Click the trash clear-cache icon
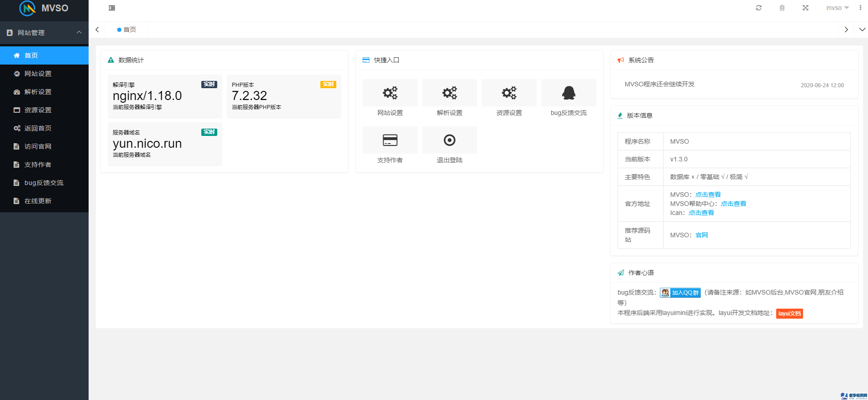Image resolution: width=868 pixels, height=400 pixels. coord(782,8)
